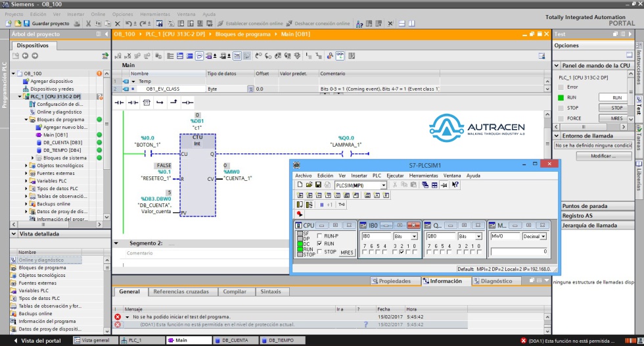
Task: Expand the Variables PLC tree node
Action: pyautogui.click(x=26, y=181)
